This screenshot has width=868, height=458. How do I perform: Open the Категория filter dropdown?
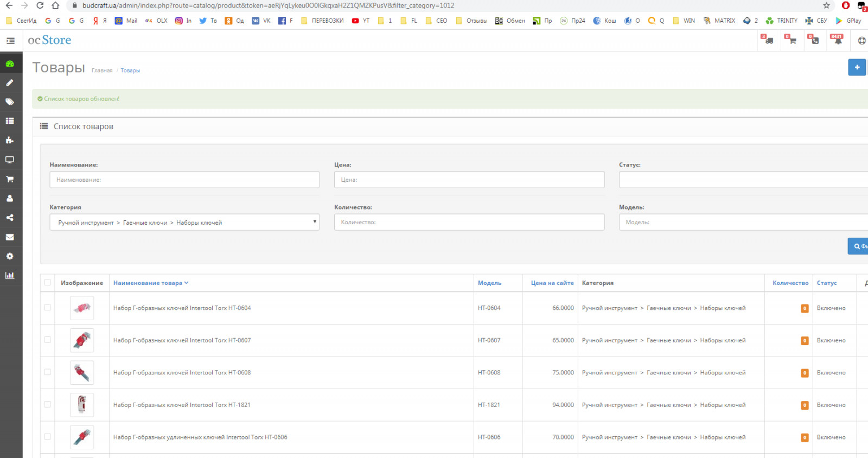184,222
